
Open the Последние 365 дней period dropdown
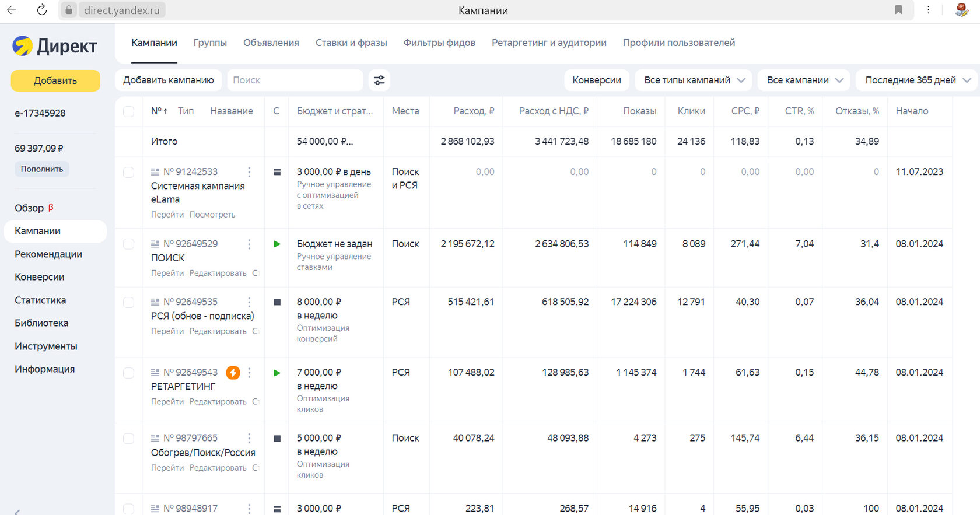click(x=917, y=80)
